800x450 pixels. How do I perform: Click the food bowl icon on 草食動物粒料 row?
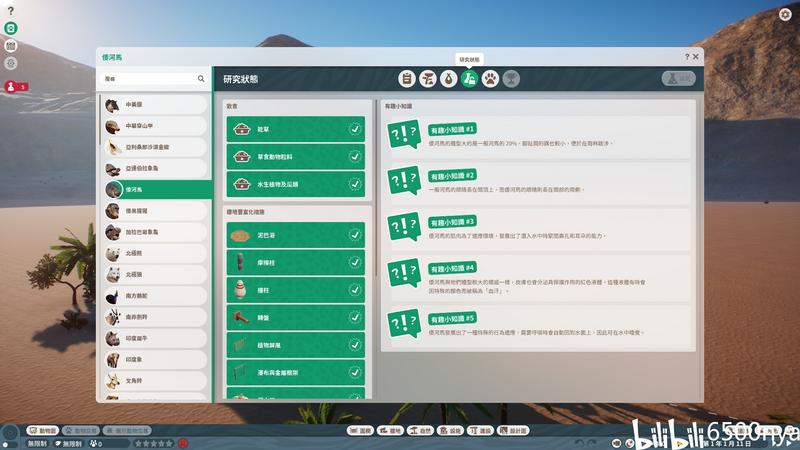click(242, 157)
